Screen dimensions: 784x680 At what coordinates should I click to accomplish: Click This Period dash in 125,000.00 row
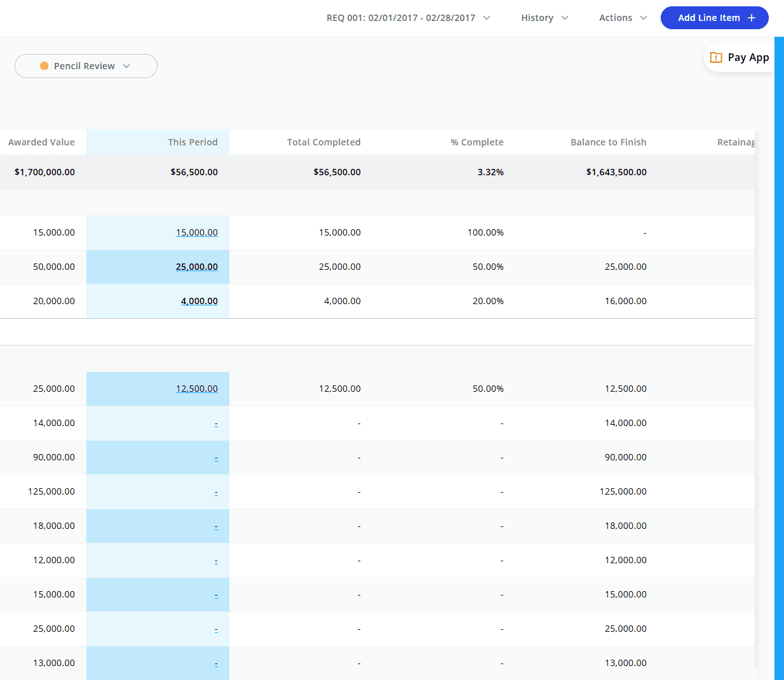216,492
